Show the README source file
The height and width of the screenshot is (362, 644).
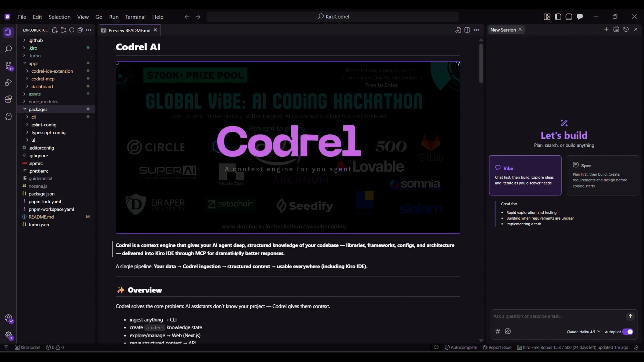coord(458,30)
